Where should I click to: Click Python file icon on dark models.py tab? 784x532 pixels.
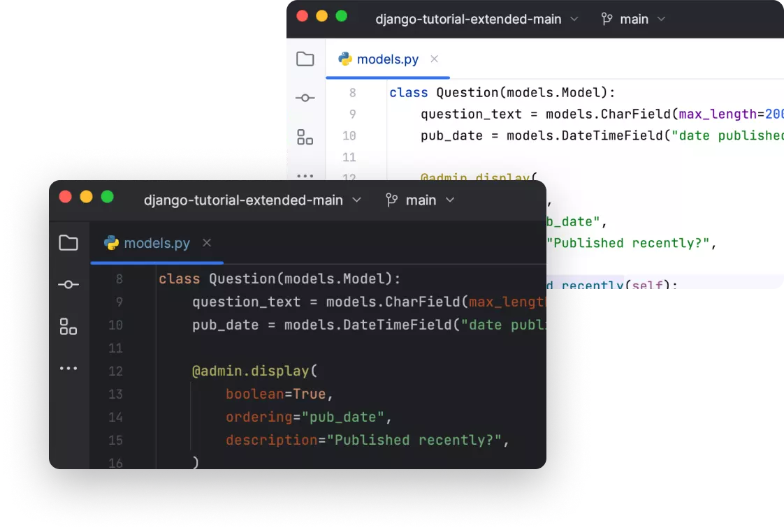coord(111,243)
